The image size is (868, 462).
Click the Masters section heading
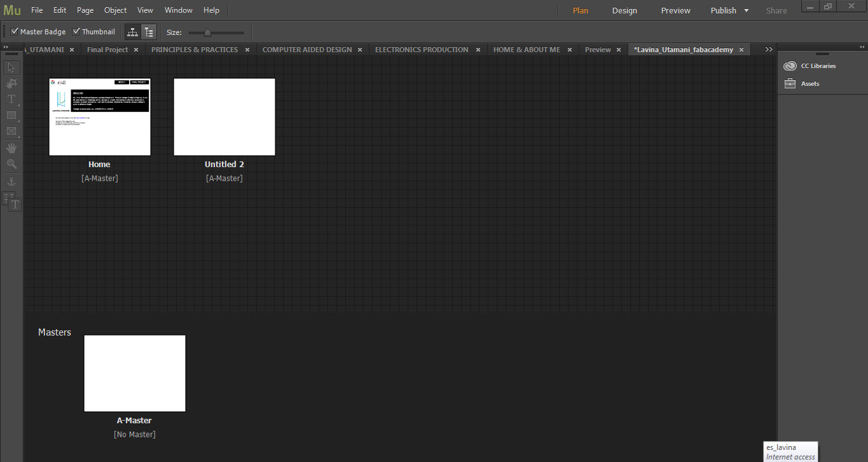click(x=55, y=332)
